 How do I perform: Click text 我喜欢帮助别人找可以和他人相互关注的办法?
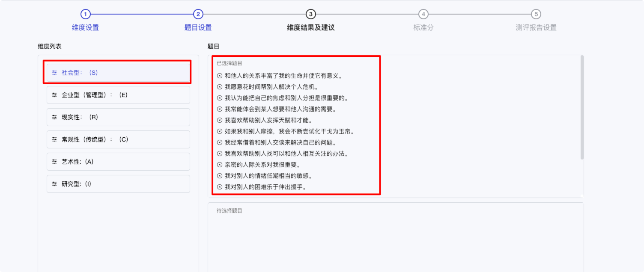click(x=286, y=154)
